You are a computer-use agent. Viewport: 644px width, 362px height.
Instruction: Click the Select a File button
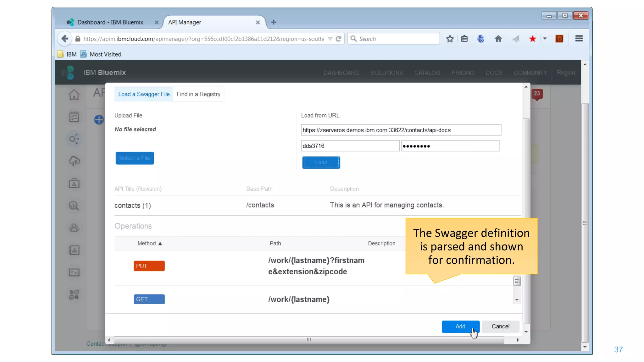(x=135, y=158)
